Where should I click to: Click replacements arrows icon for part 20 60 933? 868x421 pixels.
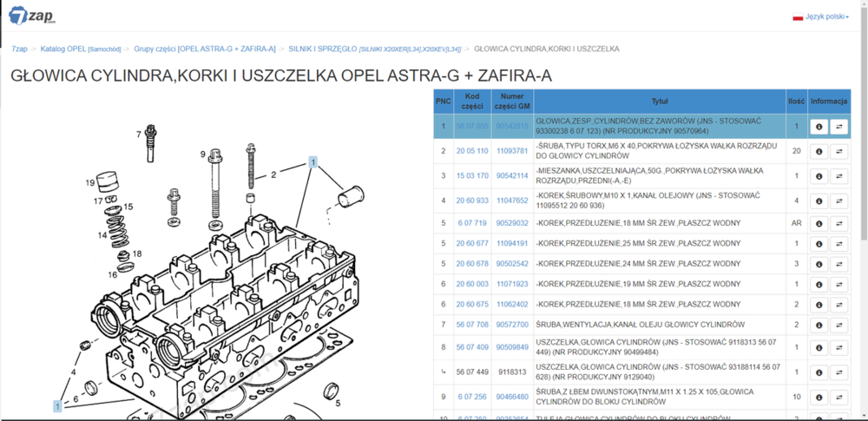coord(839,201)
